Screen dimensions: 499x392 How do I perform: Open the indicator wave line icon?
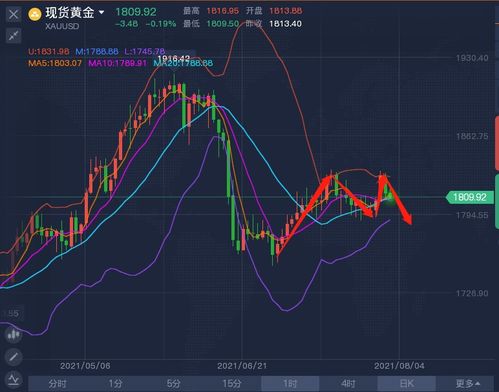(x=14, y=379)
